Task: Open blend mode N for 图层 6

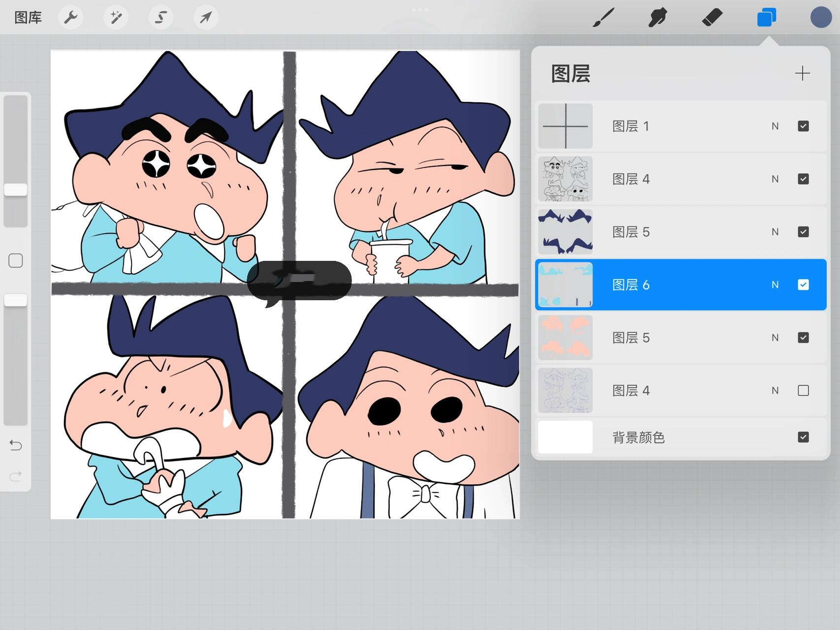Action: [x=775, y=285]
